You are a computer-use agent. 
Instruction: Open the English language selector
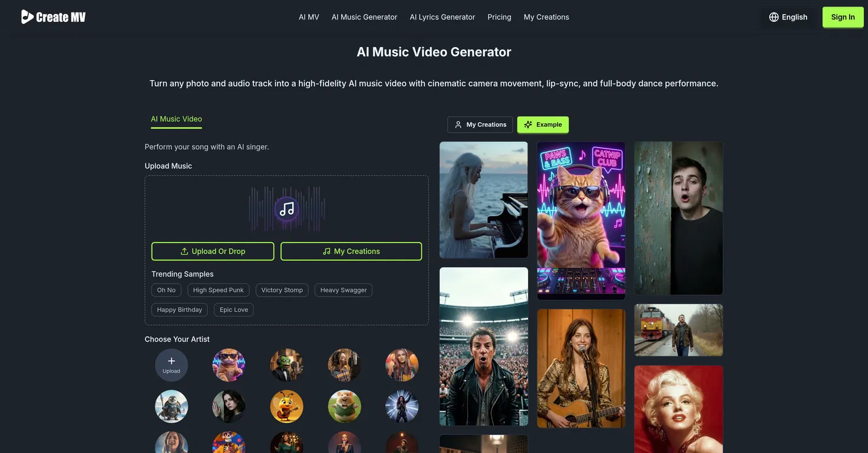pos(788,17)
